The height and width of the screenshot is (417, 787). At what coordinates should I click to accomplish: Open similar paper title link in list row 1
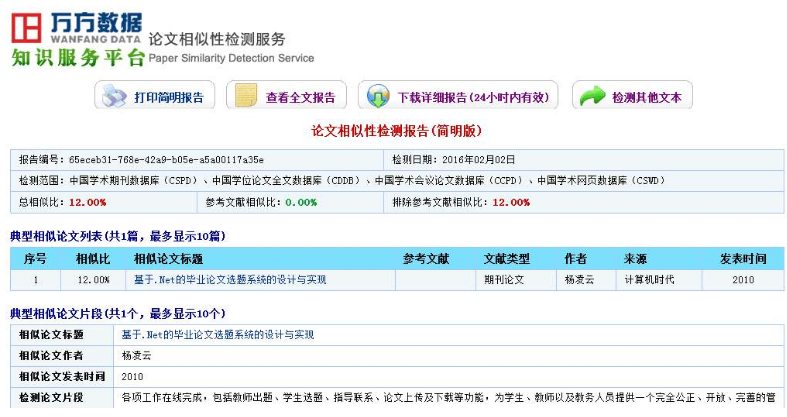click(230, 280)
